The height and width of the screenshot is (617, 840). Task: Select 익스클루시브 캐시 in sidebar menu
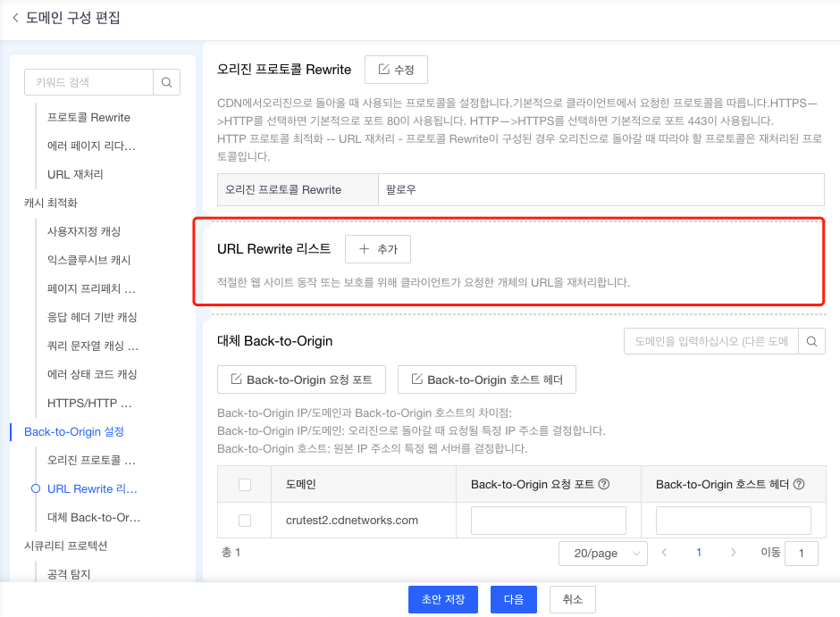[x=89, y=260]
